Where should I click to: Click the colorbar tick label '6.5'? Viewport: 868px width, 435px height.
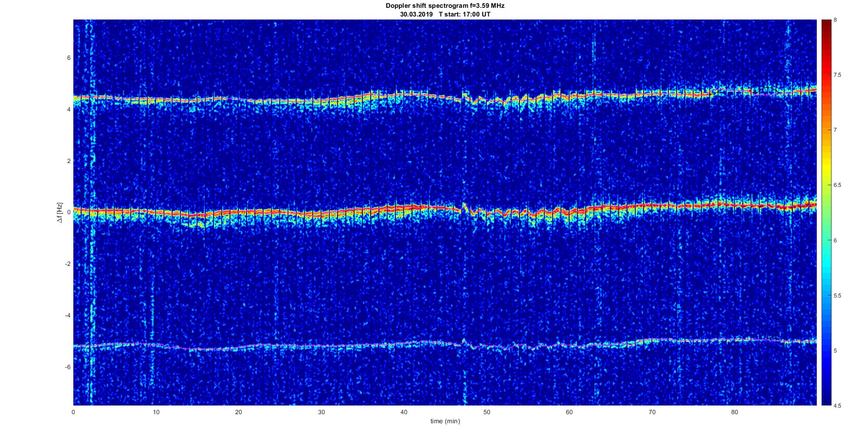point(837,185)
